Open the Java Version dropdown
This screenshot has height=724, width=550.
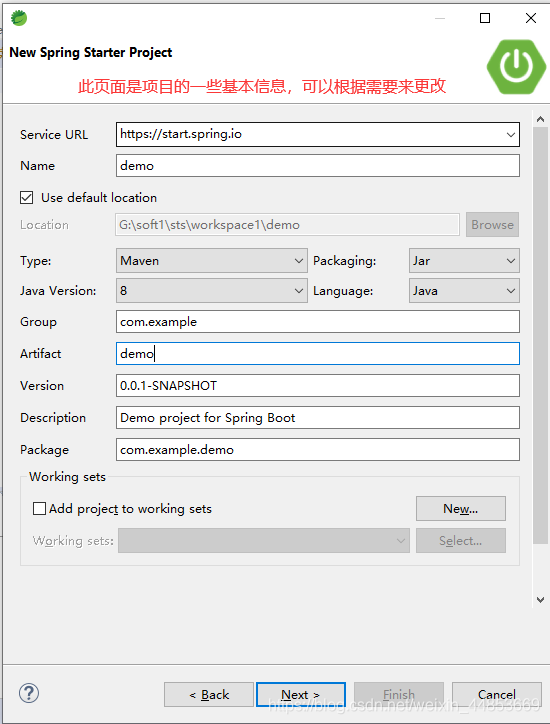pyautogui.click(x=212, y=290)
